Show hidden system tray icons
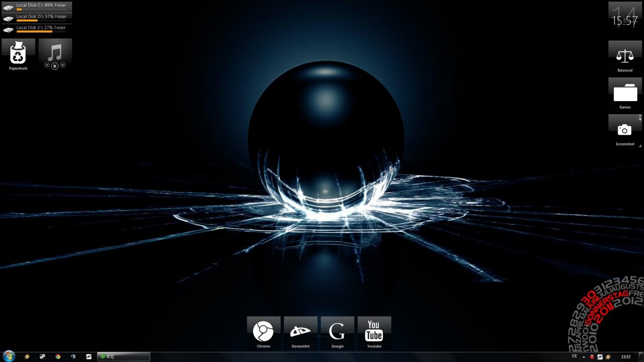The height and width of the screenshot is (362, 644). 584,356
